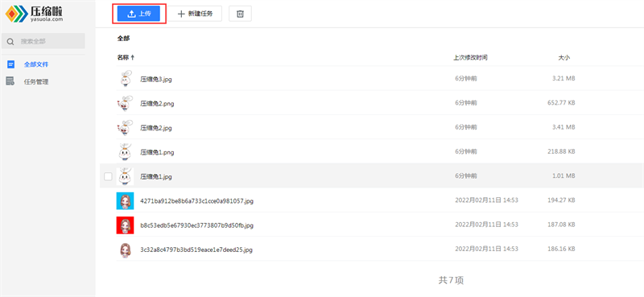Click the 共7项 item count text
The image size is (644, 297).
[x=451, y=280]
